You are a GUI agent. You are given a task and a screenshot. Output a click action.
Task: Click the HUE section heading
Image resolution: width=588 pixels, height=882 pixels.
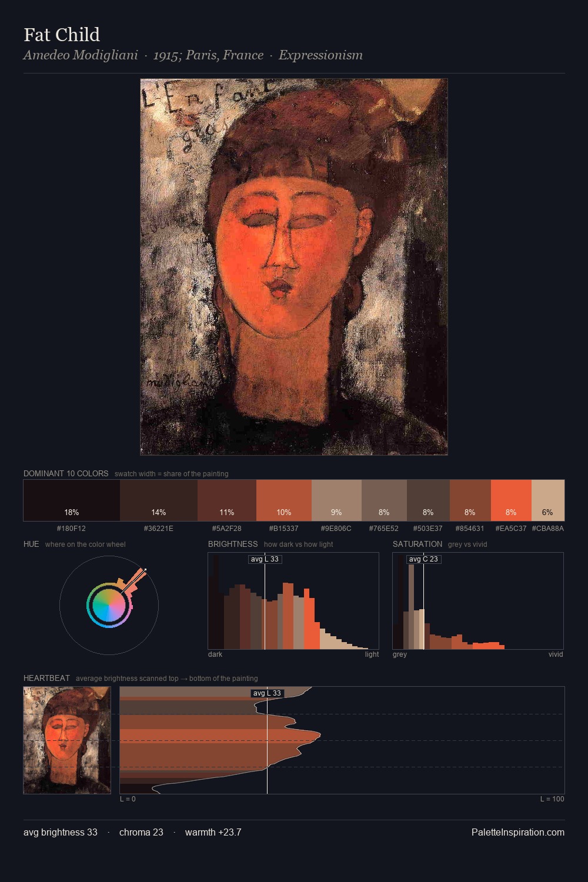point(31,544)
